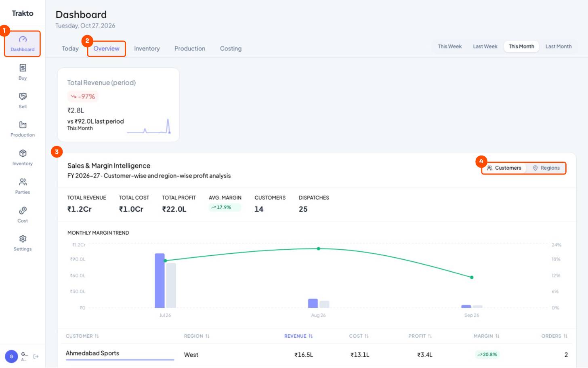The width and height of the screenshot is (588, 368).
Task: Select the This Week period
Action: [449, 46]
